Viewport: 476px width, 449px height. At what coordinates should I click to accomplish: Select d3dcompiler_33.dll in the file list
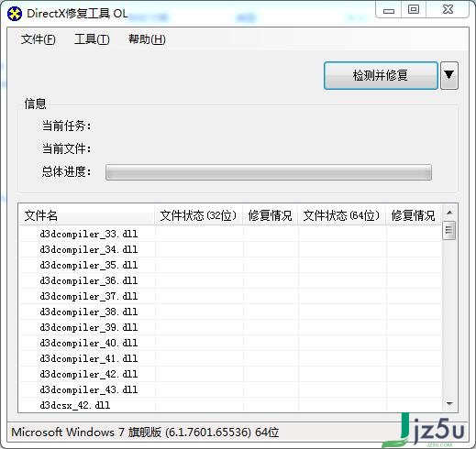point(89,234)
